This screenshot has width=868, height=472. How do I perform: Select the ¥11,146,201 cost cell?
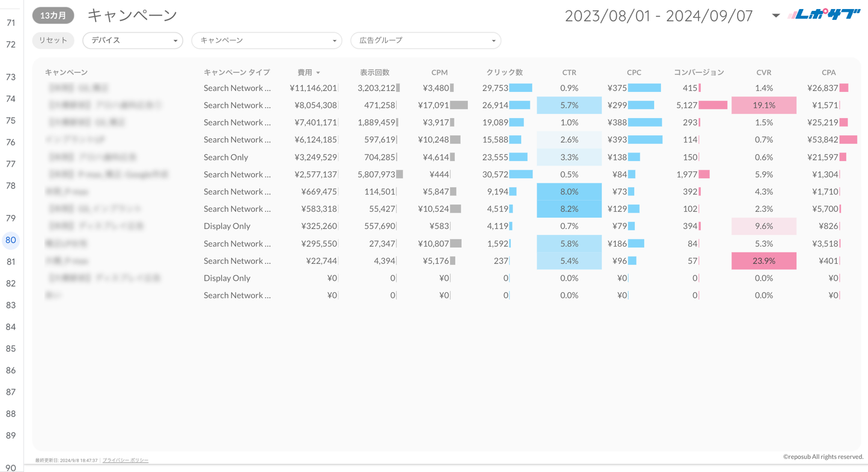coord(313,88)
